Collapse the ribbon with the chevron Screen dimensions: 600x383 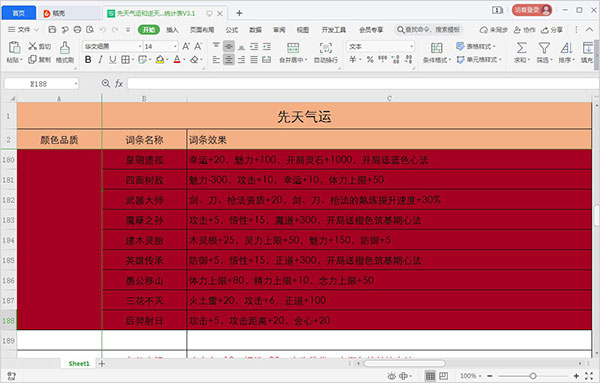[x=589, y=29]
